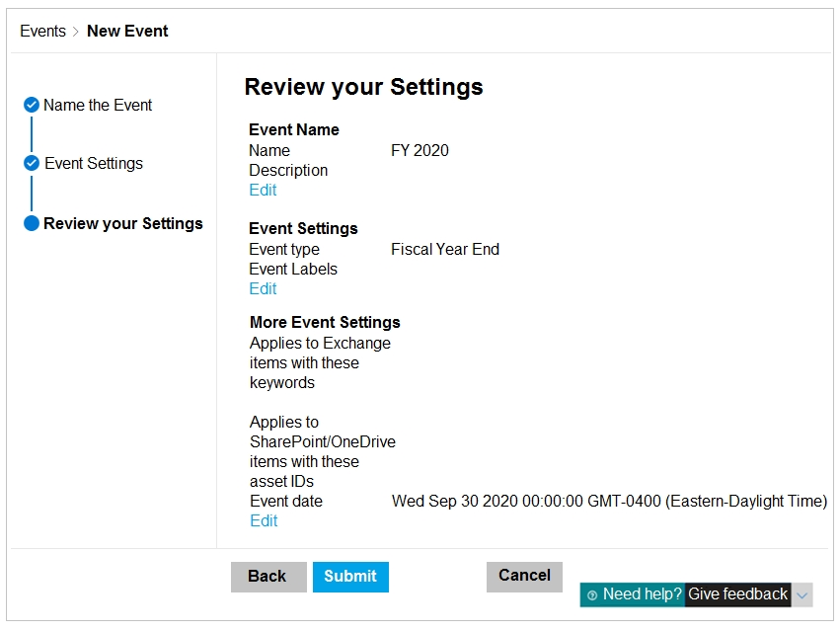840x631 pixels.
Task: Go to the Name the Event step
Action: pos(98,105)
